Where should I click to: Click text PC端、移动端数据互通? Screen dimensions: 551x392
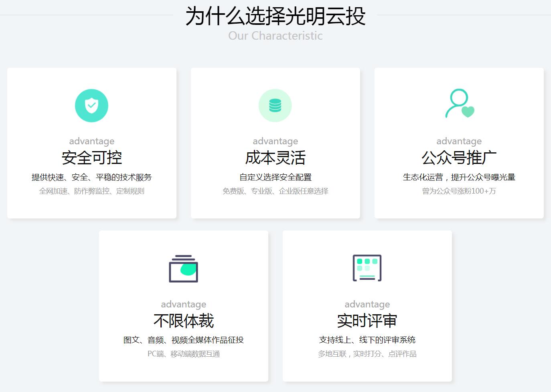pyautogui.click(x=184, y=354)
